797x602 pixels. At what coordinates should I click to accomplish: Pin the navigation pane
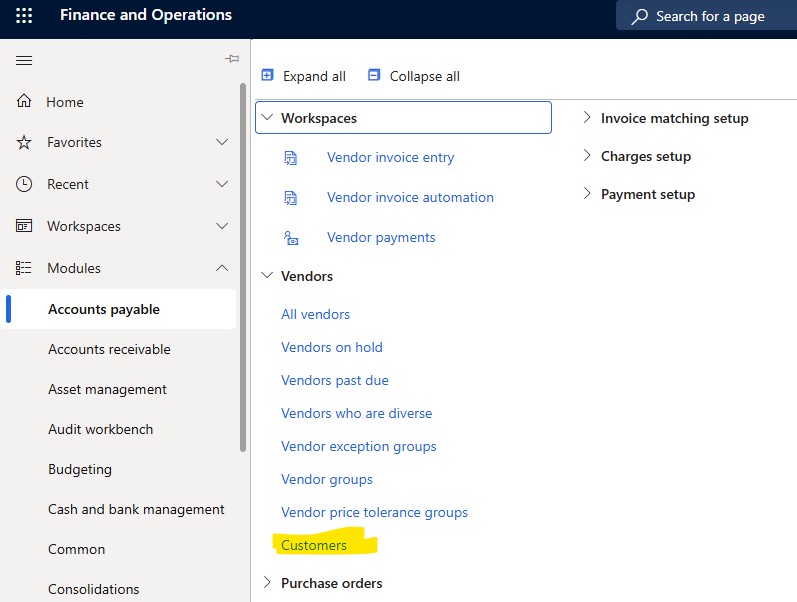tap(232, 59)
